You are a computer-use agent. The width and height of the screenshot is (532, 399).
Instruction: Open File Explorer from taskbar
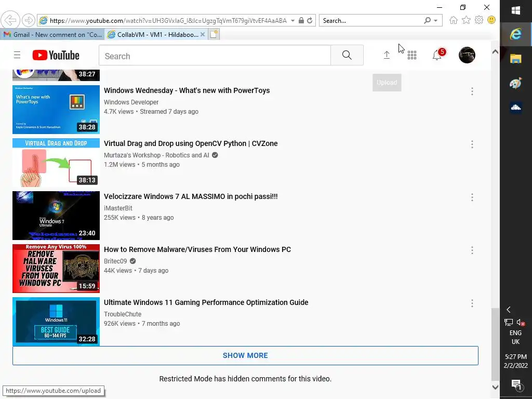point(516,59)
